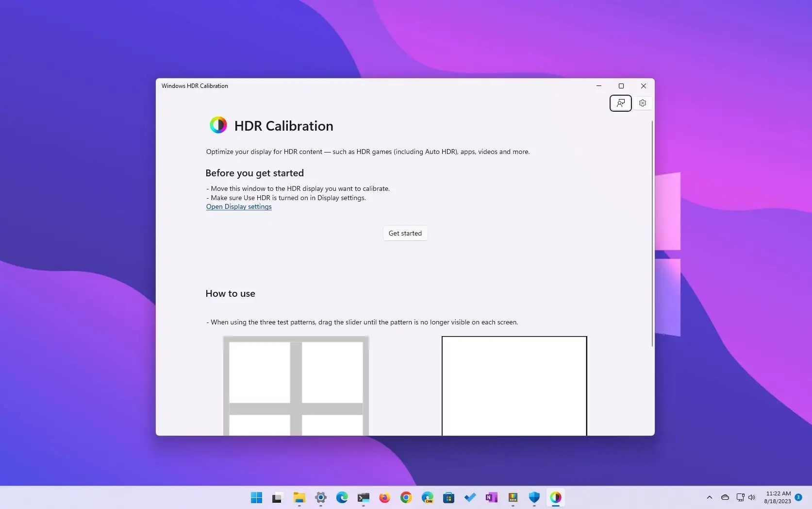Expand hidden system tray icons
812x509 pixels.
(709, 497)
